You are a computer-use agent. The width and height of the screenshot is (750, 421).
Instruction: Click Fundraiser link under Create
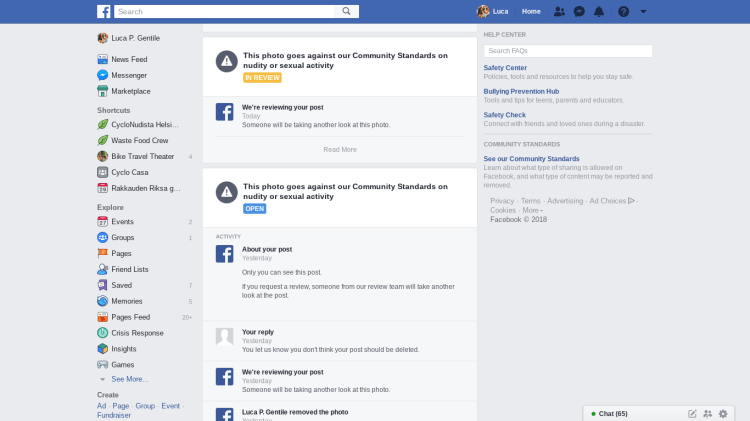point(114,415)
